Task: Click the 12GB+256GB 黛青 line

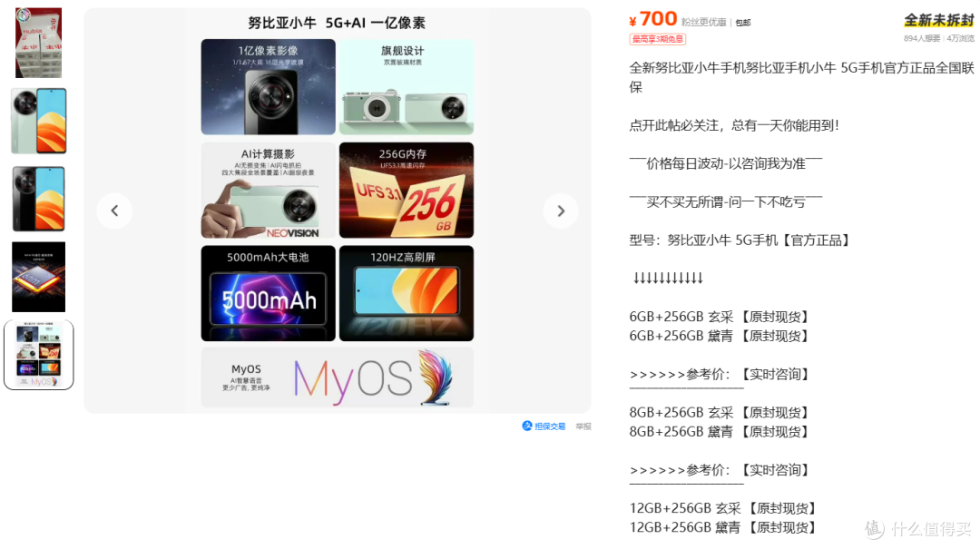Action: (x=723, y=528)
